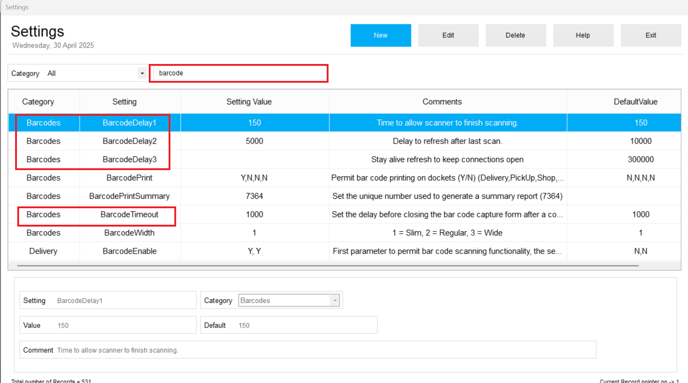Open the Help button

tap(583, 36)
